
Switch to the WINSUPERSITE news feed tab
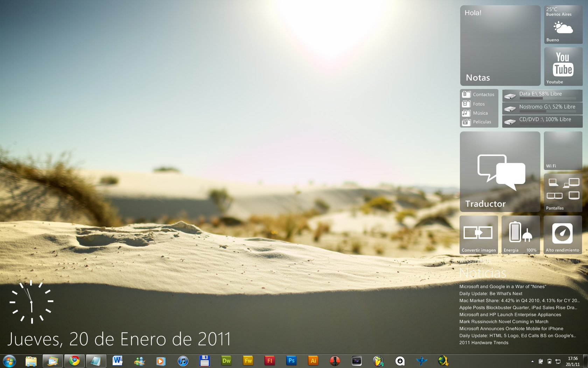pos(475,261)
